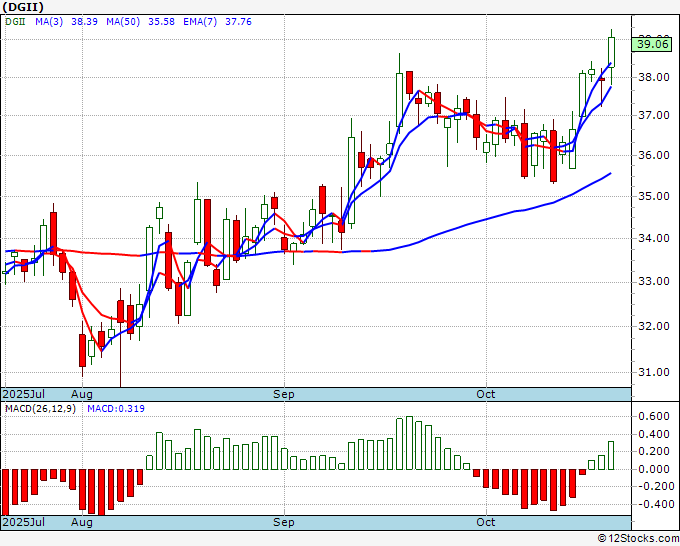The height and width of the screenshot is (546, 680).
Task: Click the 2025Jul label on price timeline
Action: click(x=24, y=394)
